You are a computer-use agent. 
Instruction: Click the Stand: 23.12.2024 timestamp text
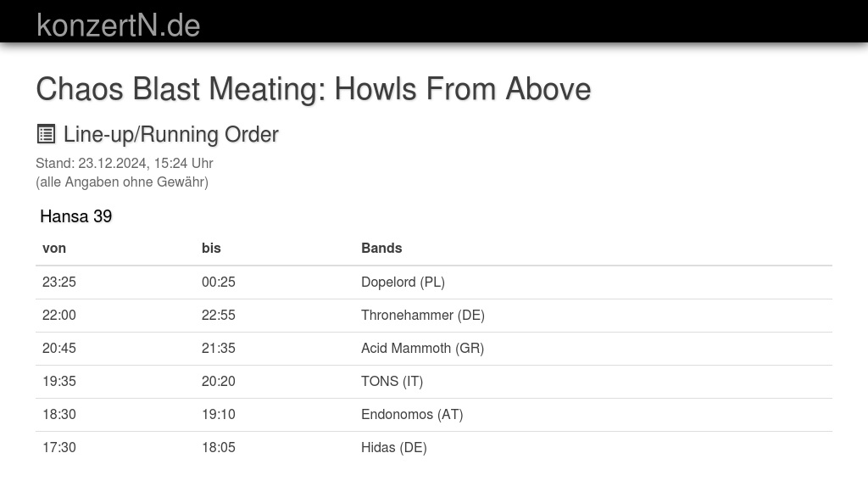point(125,164)
